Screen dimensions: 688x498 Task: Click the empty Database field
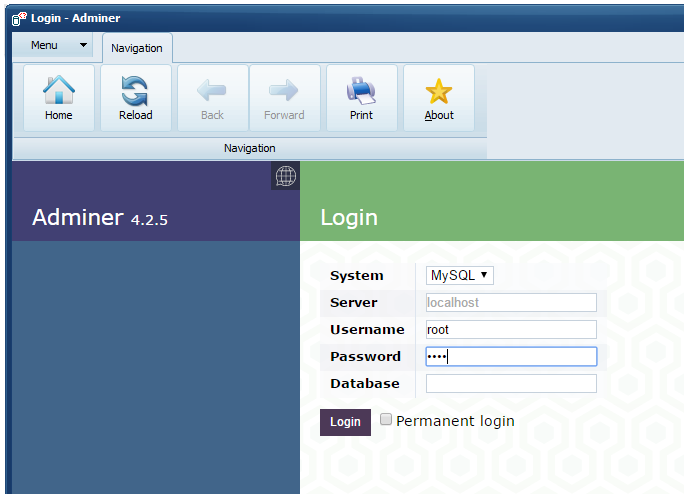coord(511,383)
